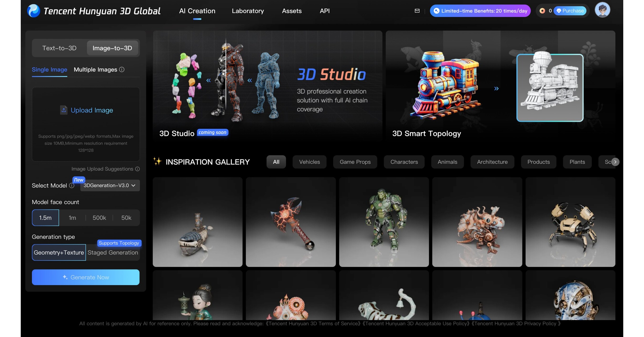644x337 pixels.
Task: Click the coin credits icon
Action: [x=542, y=11]
